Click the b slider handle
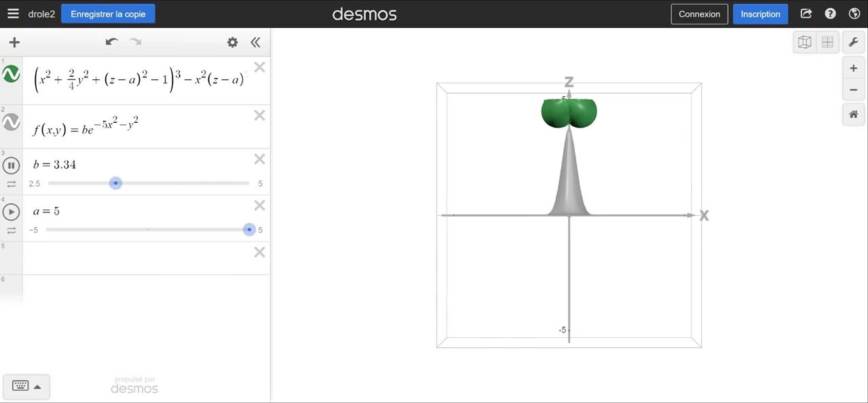868x403 pixels. pos(116,183)
